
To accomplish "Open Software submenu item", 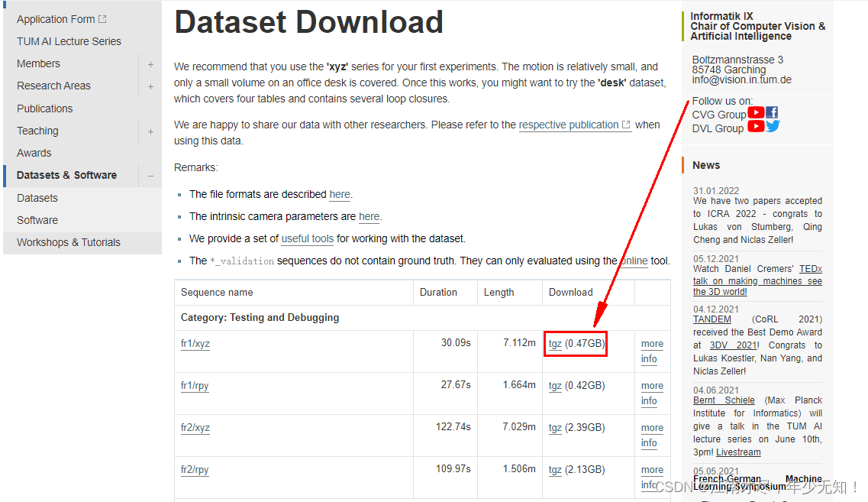I will 37,220.
